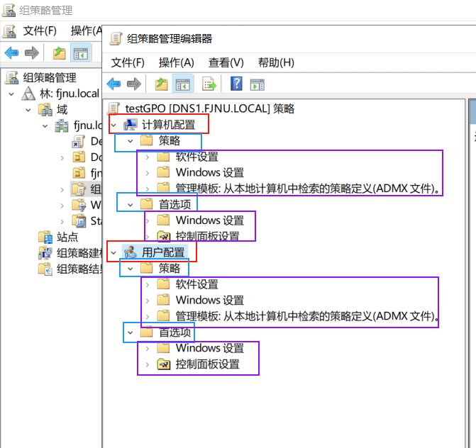The image size is (476, 448).
Task: Expand Windows 设置 under computer 策略
Action: click(148, 173)
